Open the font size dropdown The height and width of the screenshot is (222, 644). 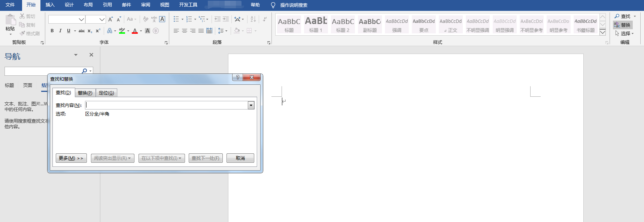[102, 19]
